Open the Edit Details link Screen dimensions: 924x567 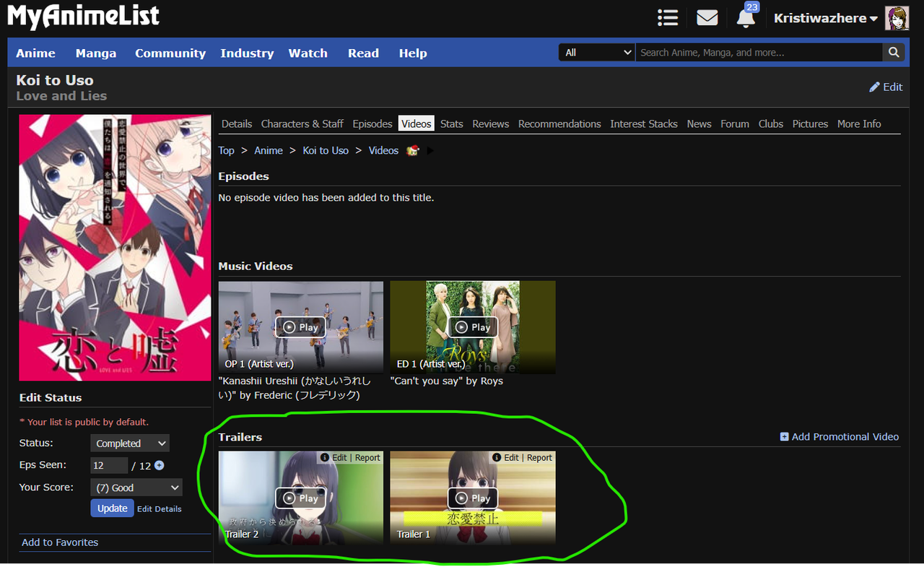[x=160, y=508]
